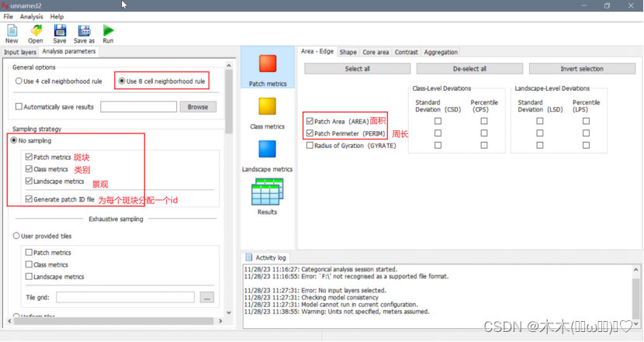The height and width of the screenshot is (342, 644).
Task: Click the Browse button
Action: pyautogui.click(x=198, y=107)
